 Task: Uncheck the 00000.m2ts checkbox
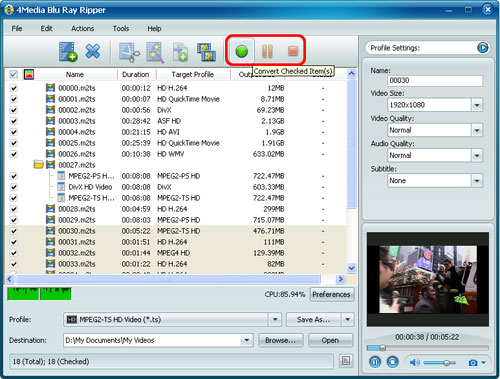click(14, 88)
